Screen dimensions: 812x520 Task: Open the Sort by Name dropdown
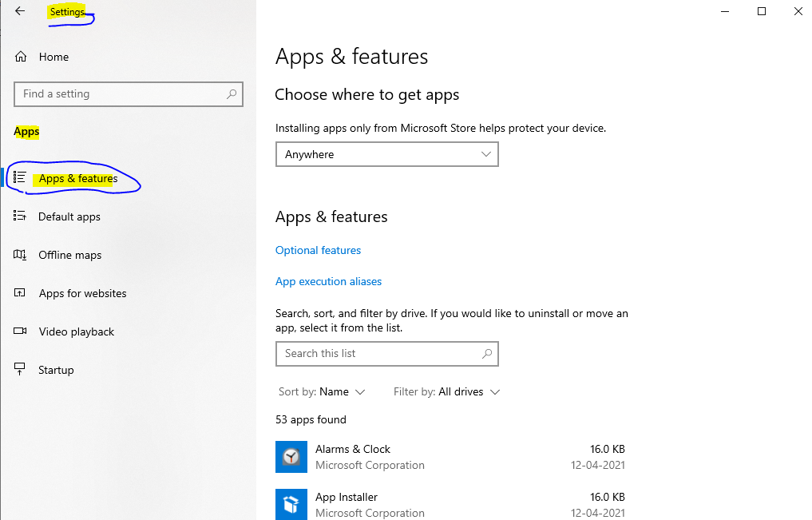tap(323, 391)
